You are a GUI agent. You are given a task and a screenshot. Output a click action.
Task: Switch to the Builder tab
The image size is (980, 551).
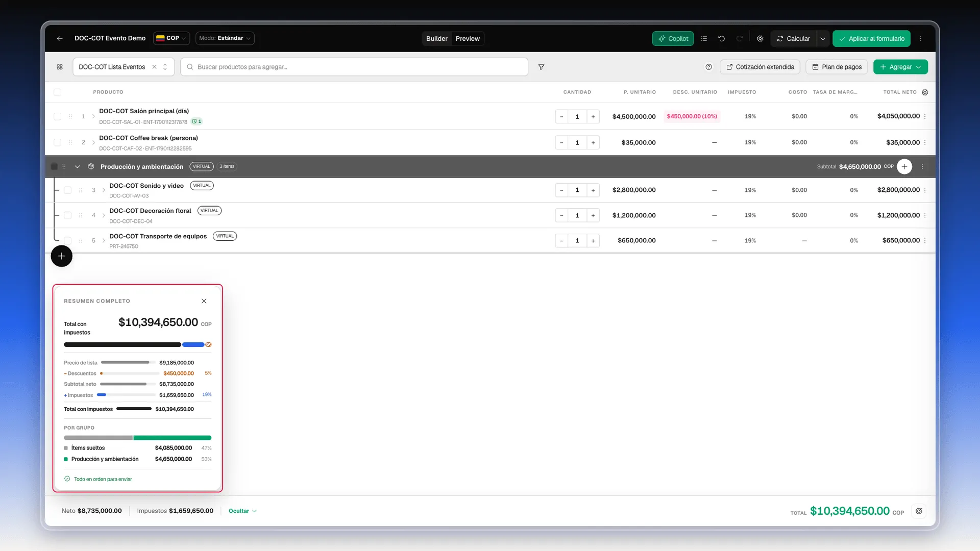tap(437, 38)
